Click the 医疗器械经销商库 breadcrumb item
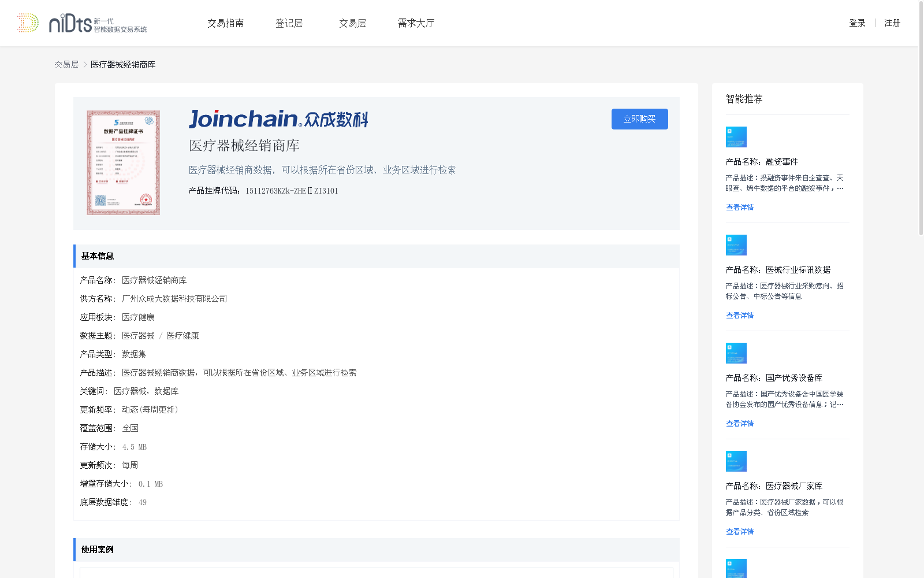The height and width of the screenshot is (578, 924). click(x=123, y=65)
